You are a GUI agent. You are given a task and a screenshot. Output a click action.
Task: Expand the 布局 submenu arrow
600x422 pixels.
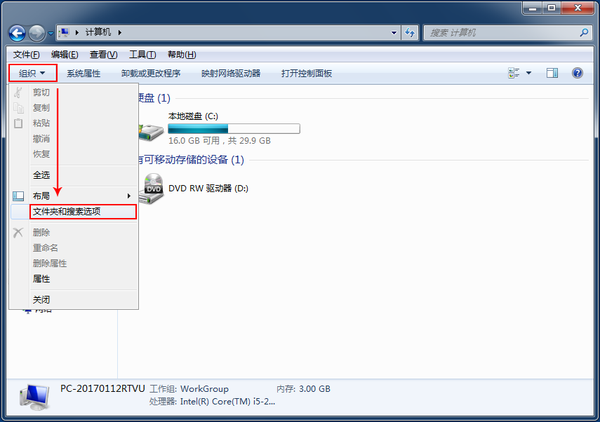(x=129, y=196)
